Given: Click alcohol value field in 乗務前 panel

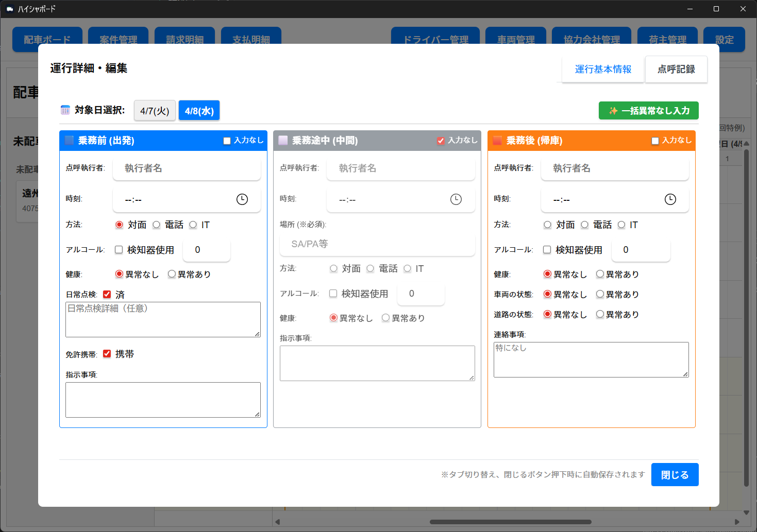Looking at the screenshot, I should [x=207, y=250].
